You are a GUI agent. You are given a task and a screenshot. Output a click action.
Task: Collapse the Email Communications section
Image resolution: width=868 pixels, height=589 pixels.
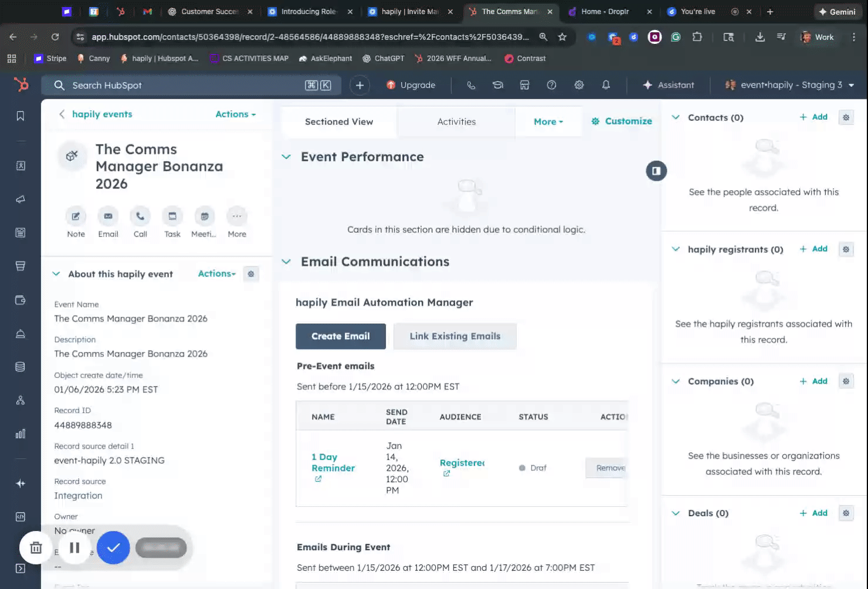286,262
